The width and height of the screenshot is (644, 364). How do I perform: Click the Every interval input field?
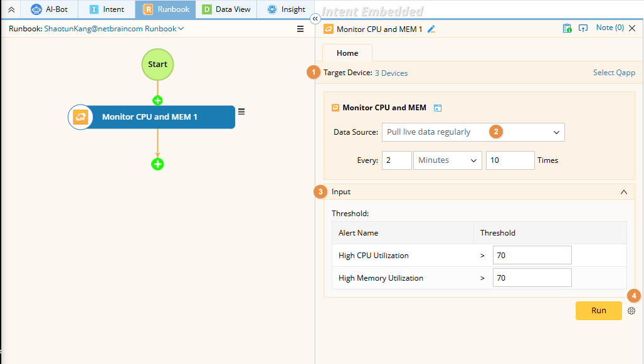click(x=397, y=160)
